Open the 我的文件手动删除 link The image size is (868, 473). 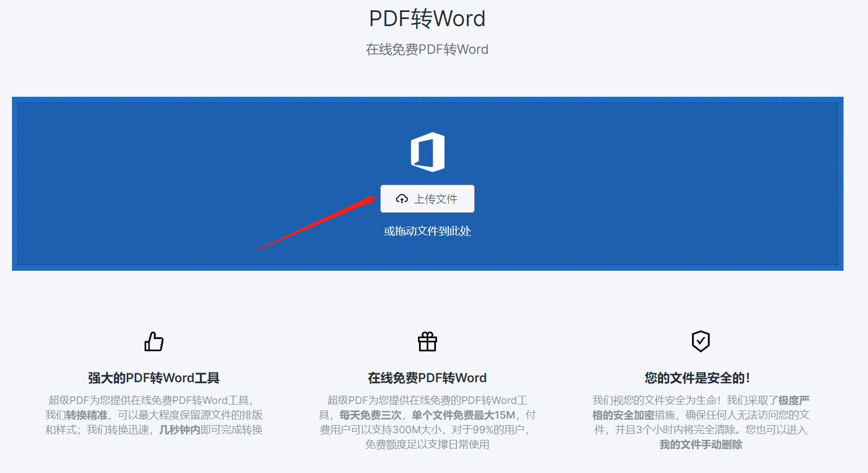(x=701, y=445)
